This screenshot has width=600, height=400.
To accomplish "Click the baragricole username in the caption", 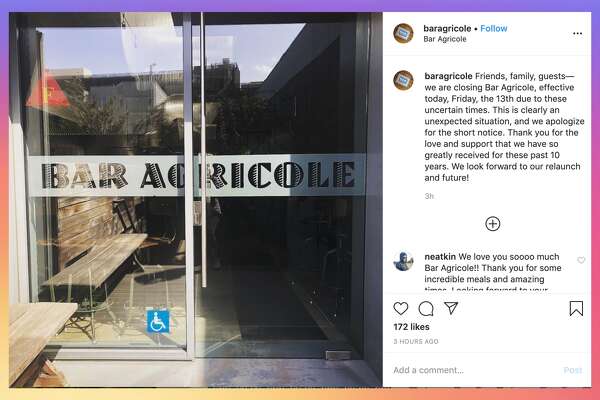I will [x=448, y=76].
